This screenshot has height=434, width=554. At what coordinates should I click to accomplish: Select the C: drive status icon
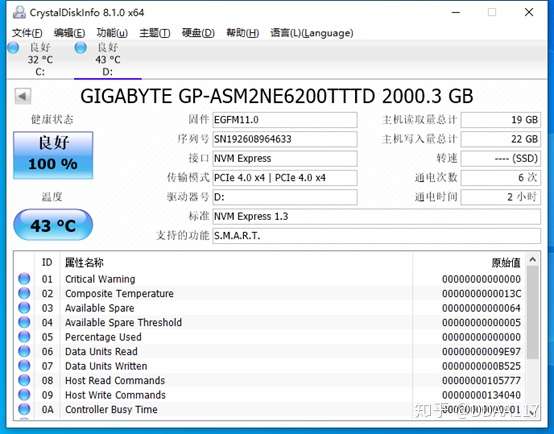pyautogui.click(x=13, y=47)
